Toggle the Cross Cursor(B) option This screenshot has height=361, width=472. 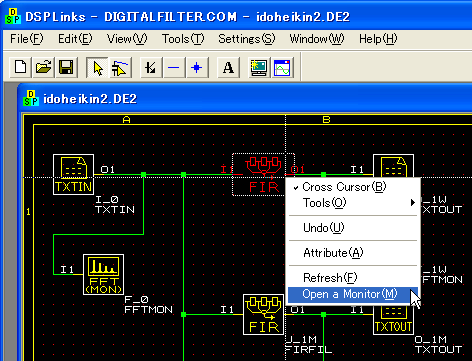pyautogui.click(x=353, y=187)
